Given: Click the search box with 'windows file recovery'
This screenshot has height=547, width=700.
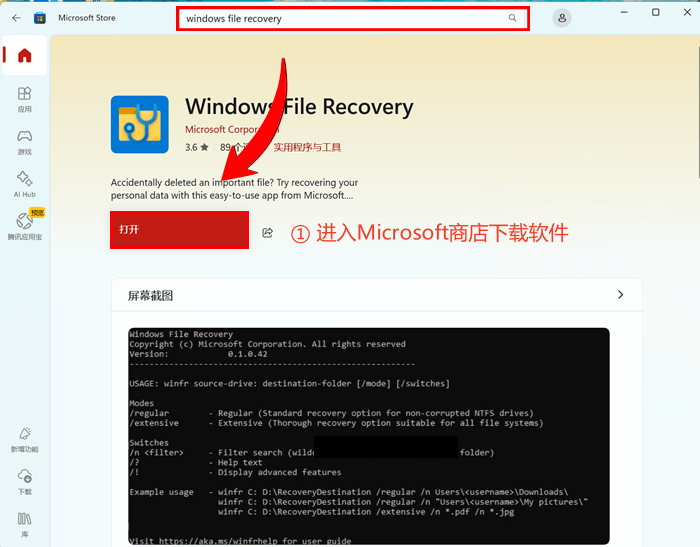Looking at the screenshot, I should (340, 18).
